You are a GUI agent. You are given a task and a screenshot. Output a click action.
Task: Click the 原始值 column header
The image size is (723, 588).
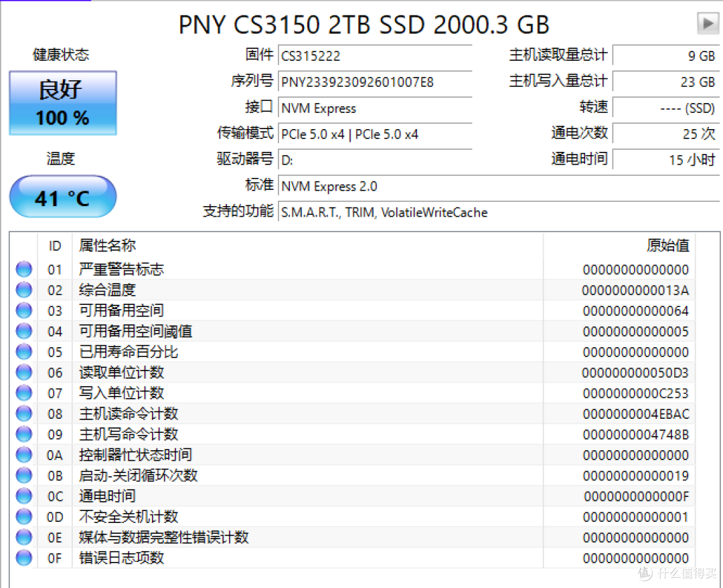669,246
